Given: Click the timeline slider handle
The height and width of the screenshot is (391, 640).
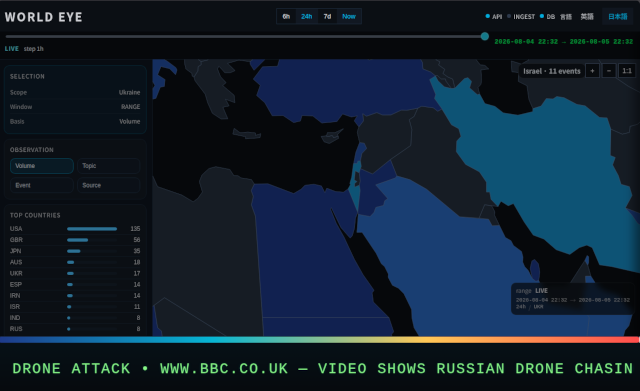Looking at the screenshot, I should pyautogui.click(x=484, y=36).
